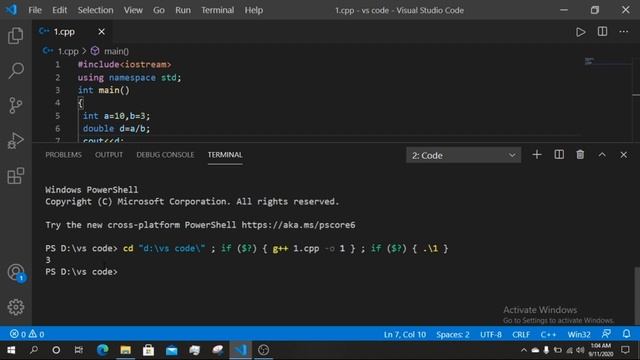Open https://aka.ms/pscore6 link in terminal
640x360 pixels.
[x=298, y=225]
